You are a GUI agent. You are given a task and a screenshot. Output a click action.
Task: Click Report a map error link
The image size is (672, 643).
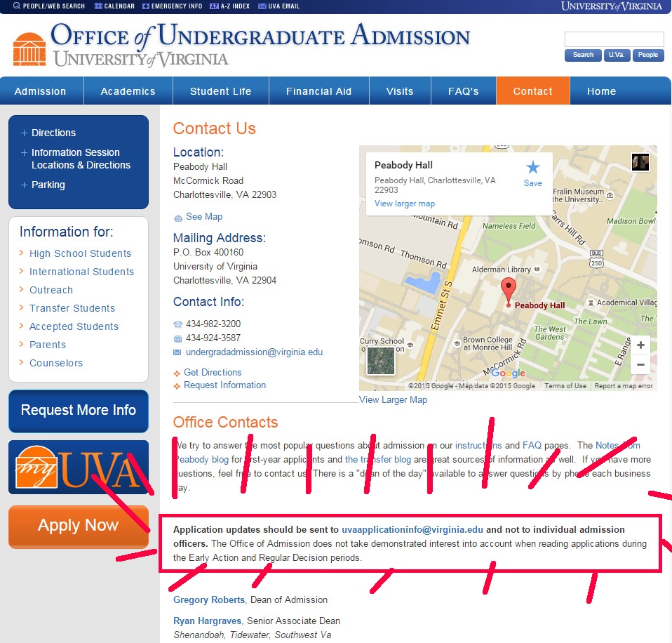624,386
